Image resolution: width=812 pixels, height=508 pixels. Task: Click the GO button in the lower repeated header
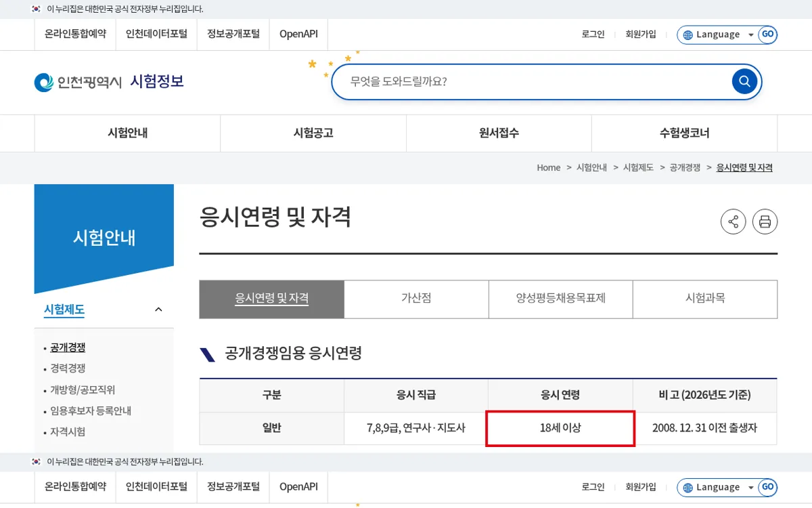[767, 487]
